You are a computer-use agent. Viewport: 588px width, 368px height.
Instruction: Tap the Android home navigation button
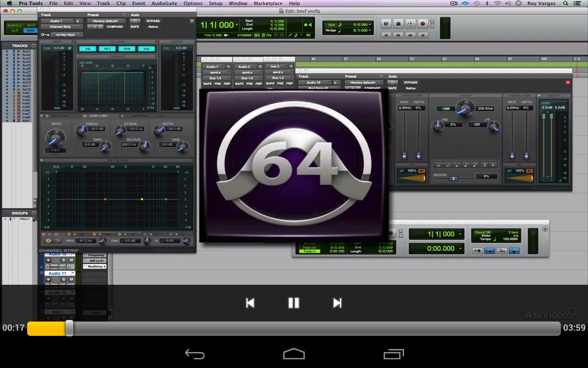point(294,354)
